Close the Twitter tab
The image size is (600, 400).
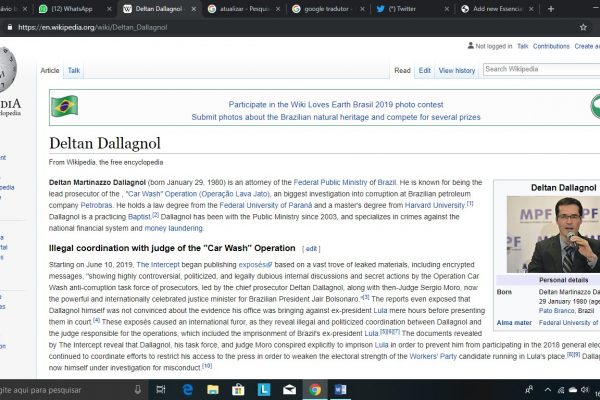[x=447, y=9]
